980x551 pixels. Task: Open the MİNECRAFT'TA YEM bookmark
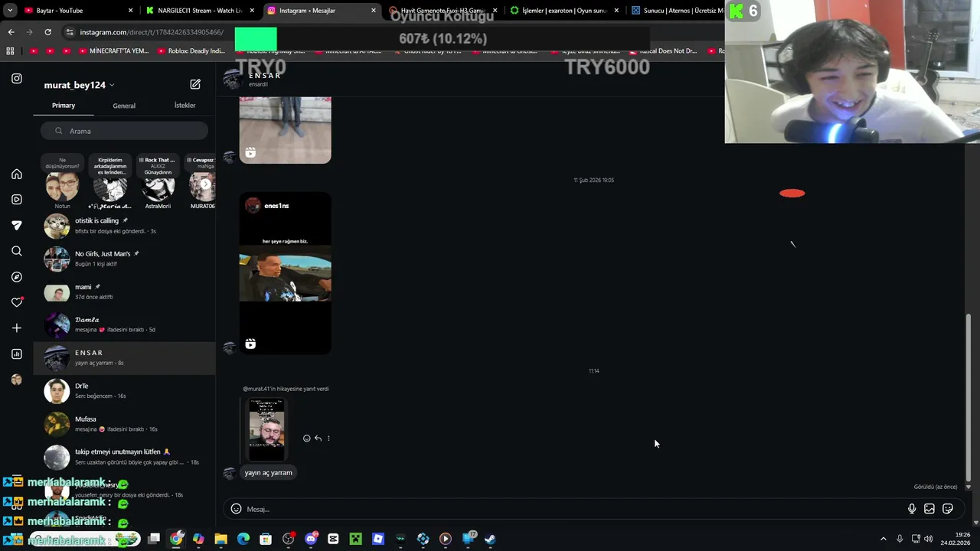click(x=113, y=51)
